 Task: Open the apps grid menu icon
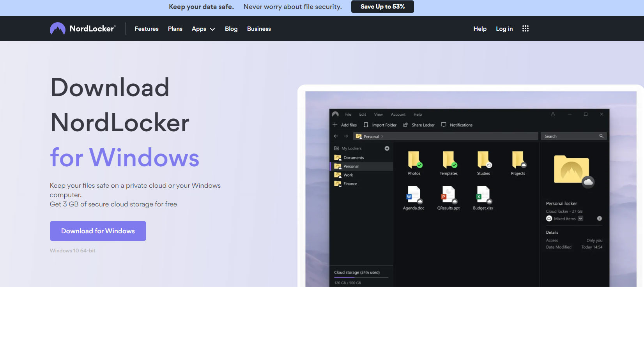click(525, 28)
